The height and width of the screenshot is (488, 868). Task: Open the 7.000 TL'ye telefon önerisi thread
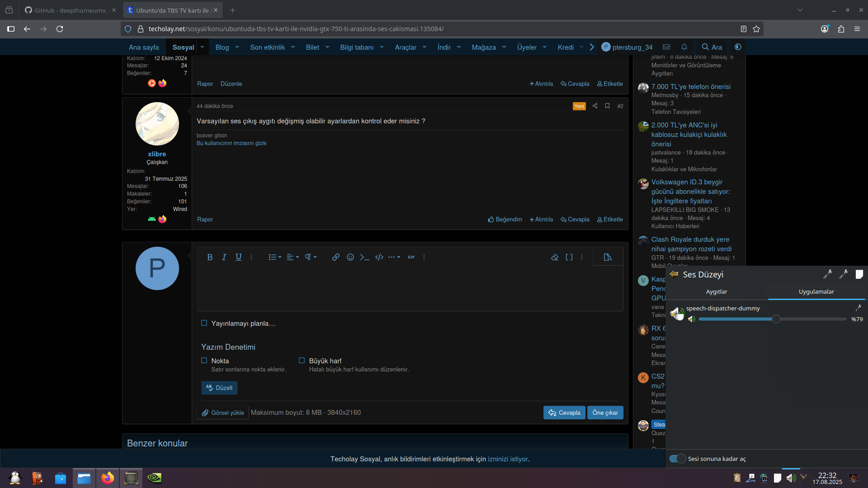[x=691, y=87]
